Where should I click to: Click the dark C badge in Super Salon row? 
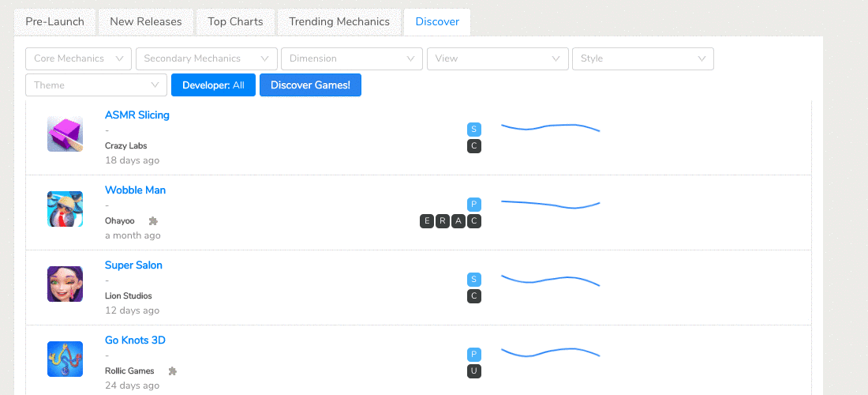[474, 296]
